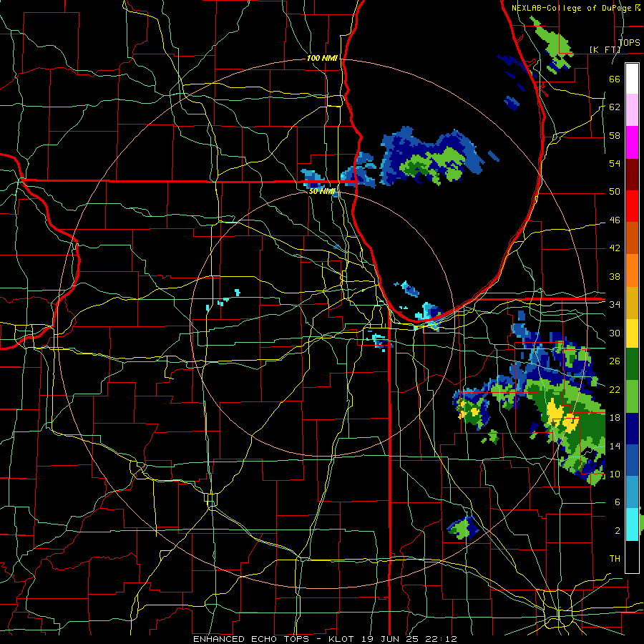Click the TH threshold label on the scale
Image resolution: width=644 pixels, height=644 pixels.
pos(615,558)
